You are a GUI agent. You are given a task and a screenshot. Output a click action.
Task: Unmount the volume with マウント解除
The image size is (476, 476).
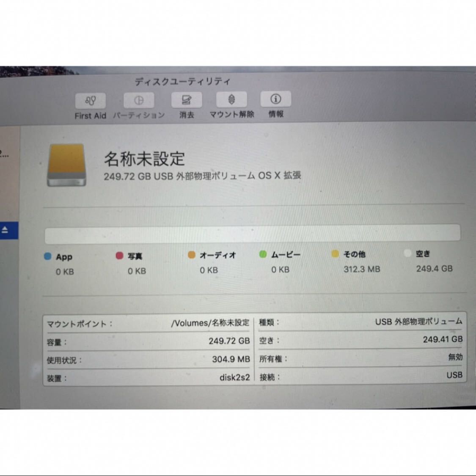pyautogui.click(x=232, y=101)
